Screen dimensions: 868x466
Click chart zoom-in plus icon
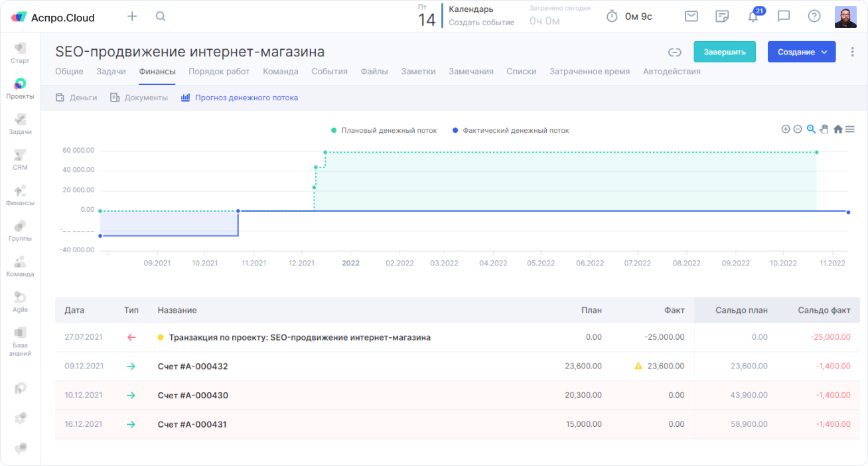[786, 129]
